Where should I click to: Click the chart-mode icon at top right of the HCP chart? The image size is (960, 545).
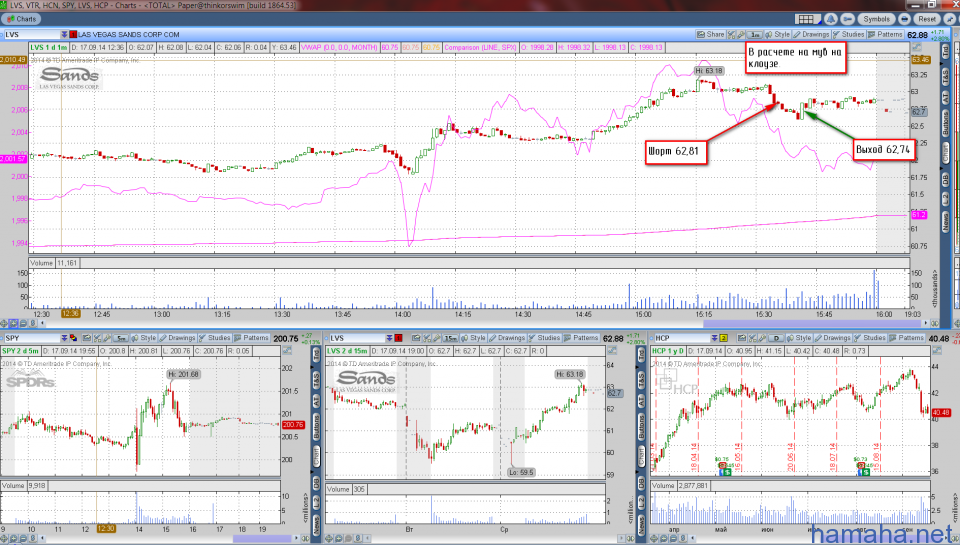(x=936, y=351)
